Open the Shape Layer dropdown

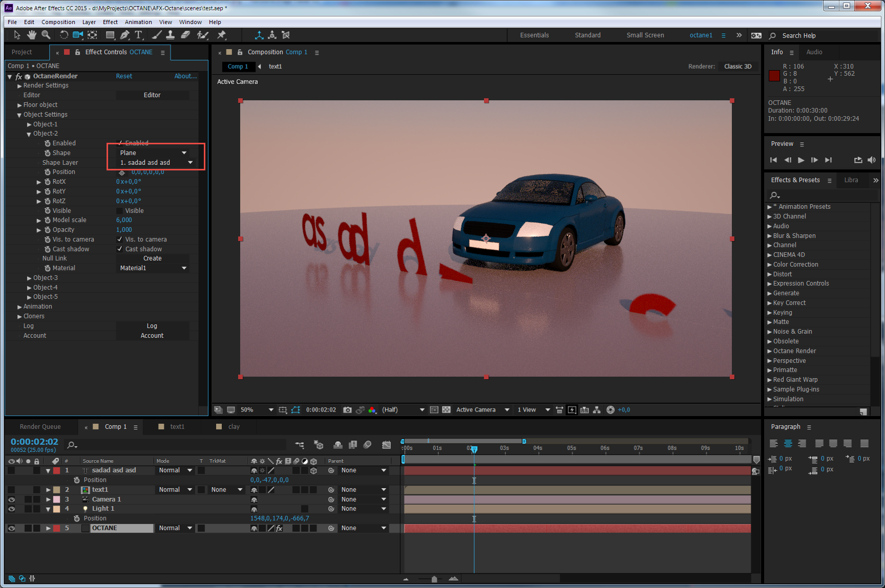(156, 163)
